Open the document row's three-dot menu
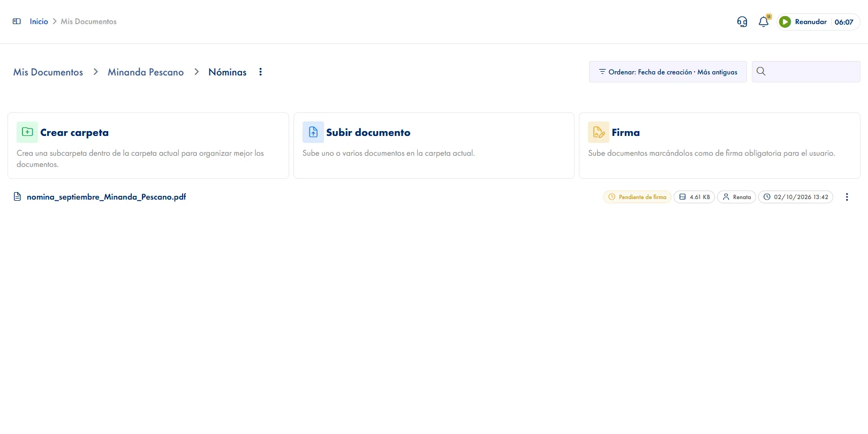 point(847,197)
